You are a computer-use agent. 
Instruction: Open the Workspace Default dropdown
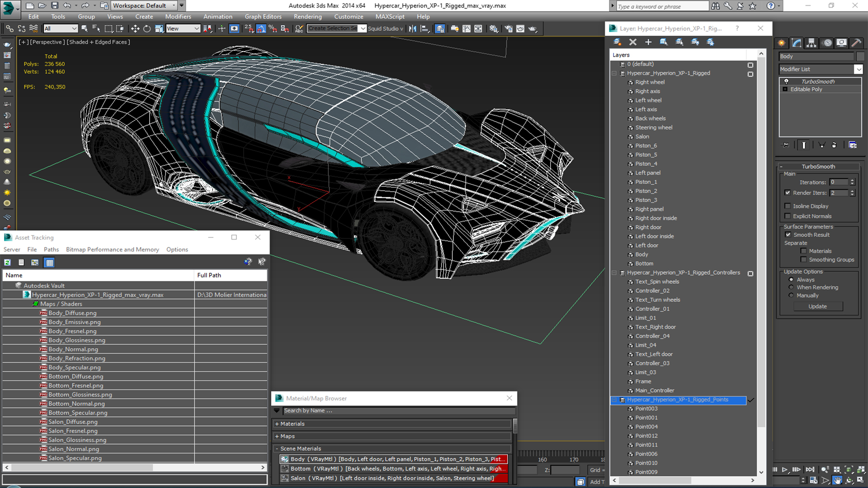(144, 5)
